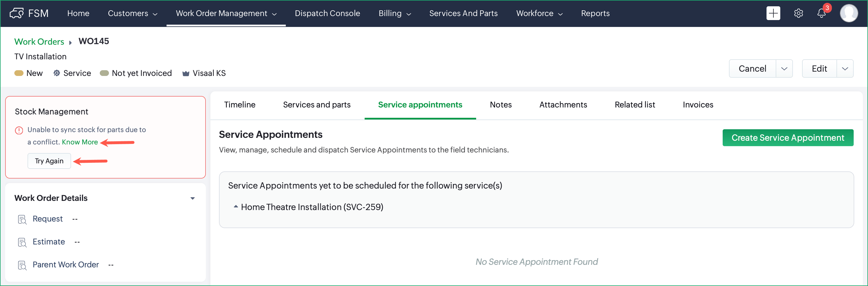
Task: Collapse Home Theatre Installation service row
Action: pyautogui.click(x=236, y=207)
